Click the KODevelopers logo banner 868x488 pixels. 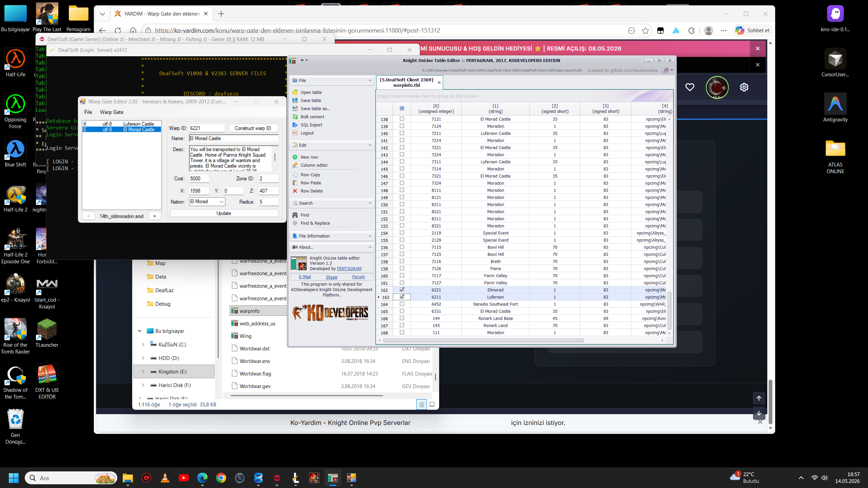click(x=330, y=312)
